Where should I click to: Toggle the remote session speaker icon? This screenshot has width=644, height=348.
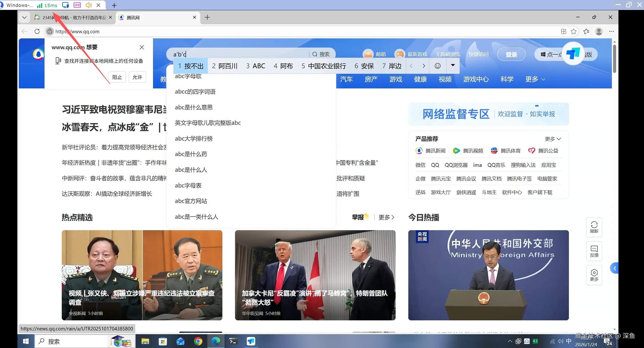tap(88, 5)
